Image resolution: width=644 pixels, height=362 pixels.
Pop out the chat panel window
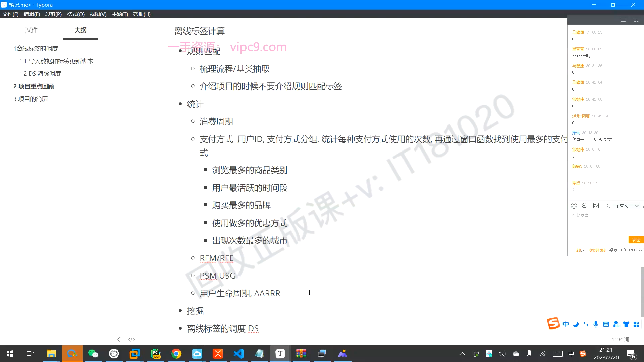click(636, 20)
